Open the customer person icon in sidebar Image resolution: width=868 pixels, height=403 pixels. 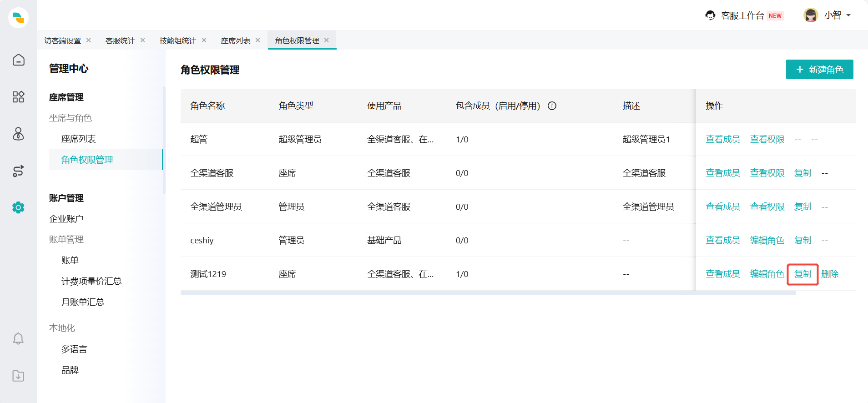pos(18,134)
